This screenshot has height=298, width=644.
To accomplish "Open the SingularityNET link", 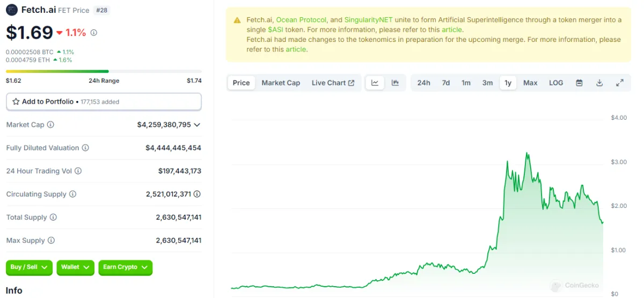I will (369, 20).
